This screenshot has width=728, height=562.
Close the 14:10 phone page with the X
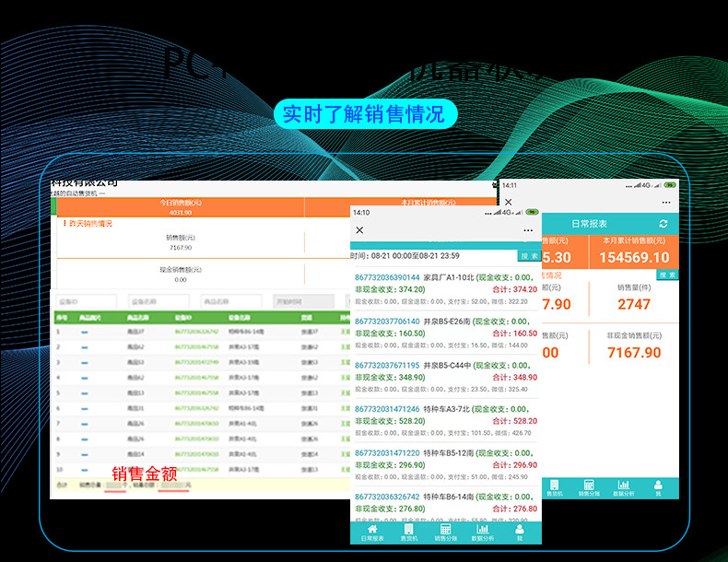[359, 230]
